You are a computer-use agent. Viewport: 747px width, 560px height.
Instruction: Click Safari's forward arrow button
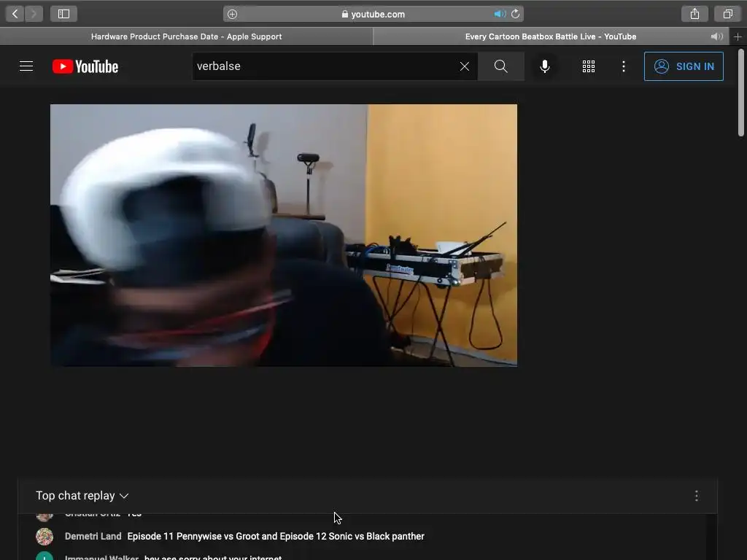click(x=34, y=14)
